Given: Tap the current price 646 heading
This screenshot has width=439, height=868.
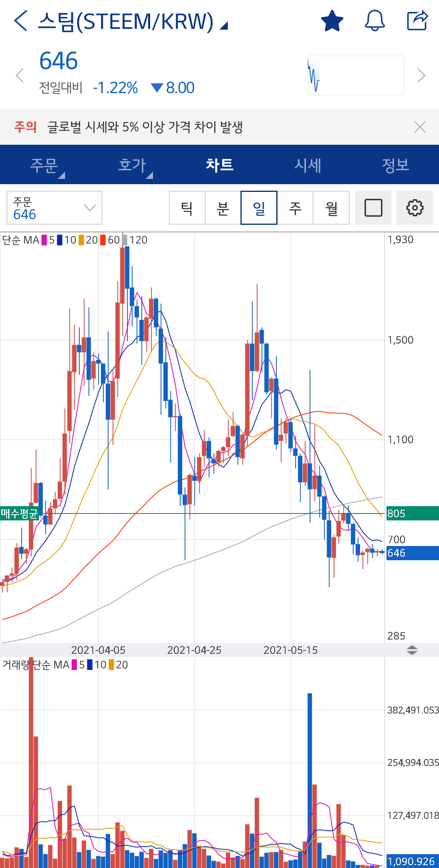Looking at the screenshot, I should [59, 61].
